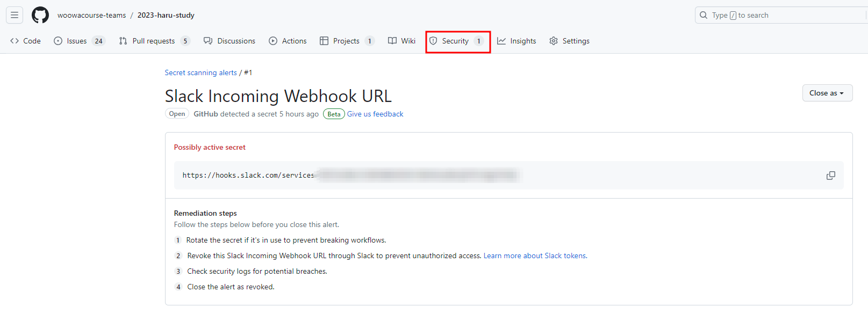Click the Security tab count badge
Image resolution: width=868 pixels, height=314 pixels.
(479, 41)
